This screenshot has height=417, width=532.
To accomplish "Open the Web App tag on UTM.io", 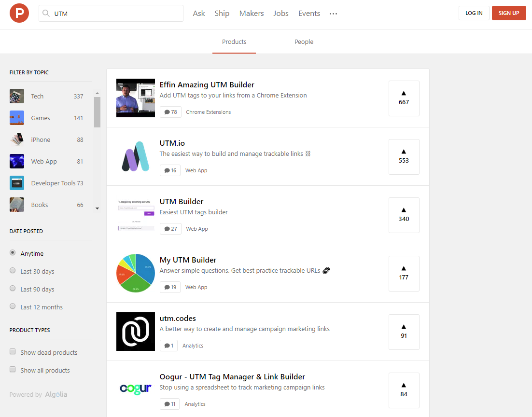I will pyautogui.click(x=196, y=170).
